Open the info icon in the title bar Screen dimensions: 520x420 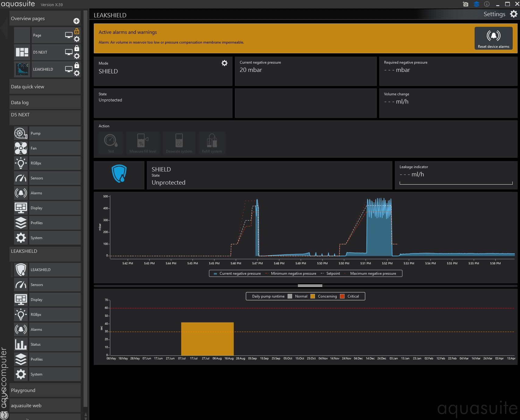click(x=487, y=4)
